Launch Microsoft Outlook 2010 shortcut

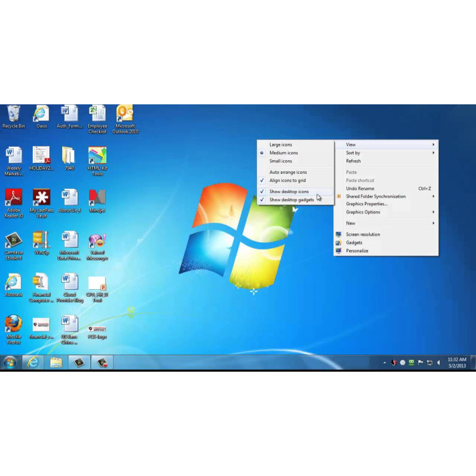[125, 119]
